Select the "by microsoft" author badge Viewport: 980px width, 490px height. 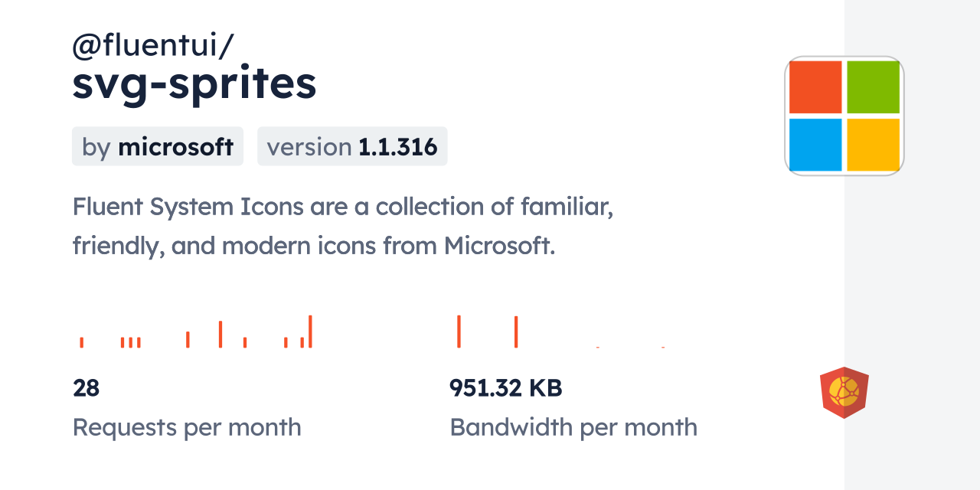[x=158, y=146]
